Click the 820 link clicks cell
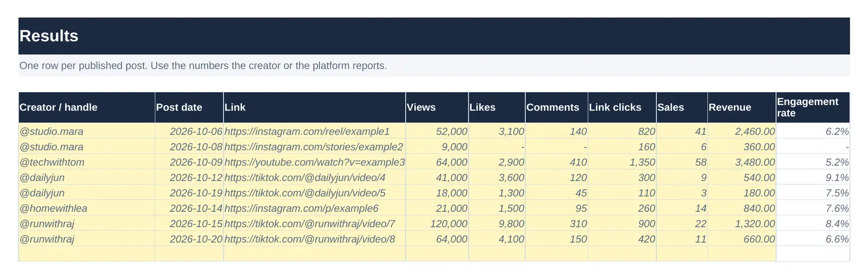The image size is (868, 279). coord(622,131)
